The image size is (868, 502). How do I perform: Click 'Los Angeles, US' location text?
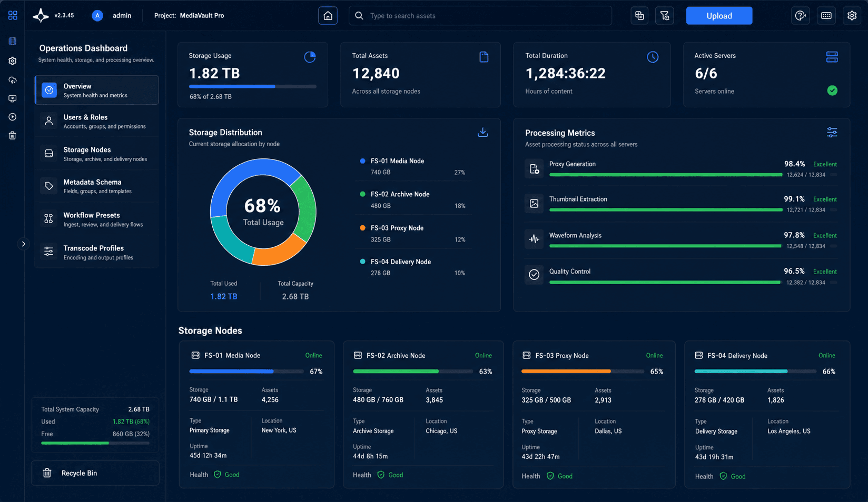(x=788, y=431)
